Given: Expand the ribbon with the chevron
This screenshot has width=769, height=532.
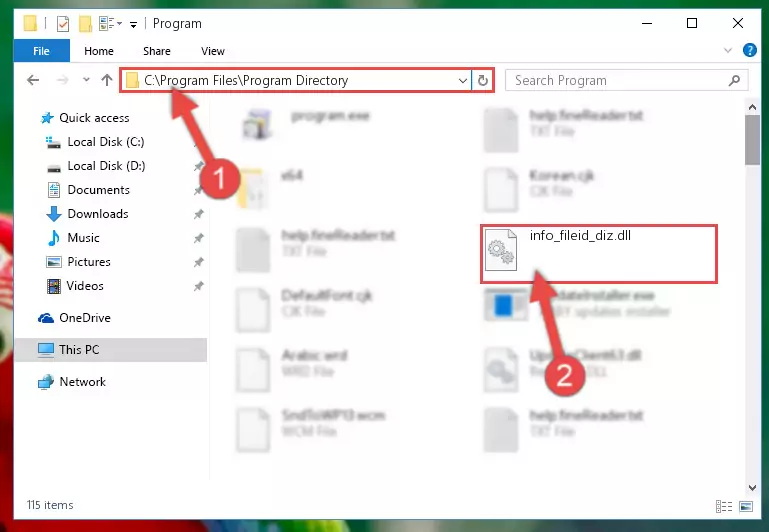Looking at the screenshot, I should click(728, 50).
